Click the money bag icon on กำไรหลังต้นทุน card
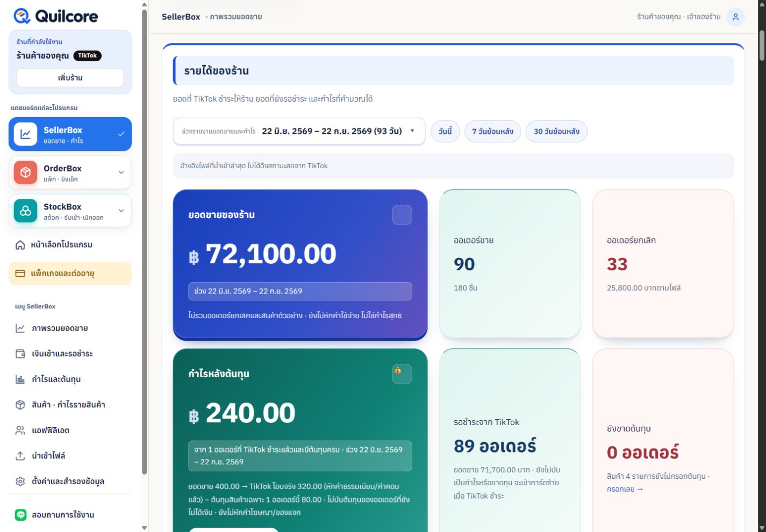This screenshot has width=766, height=532. [402, 374]
